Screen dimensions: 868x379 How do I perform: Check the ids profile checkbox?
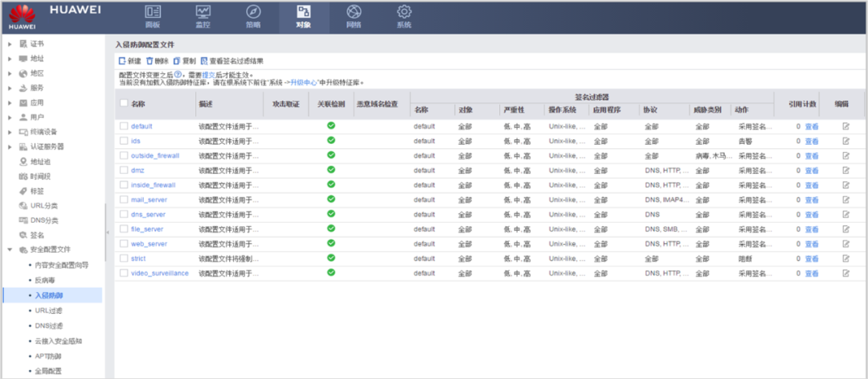(x=124, y=141)
